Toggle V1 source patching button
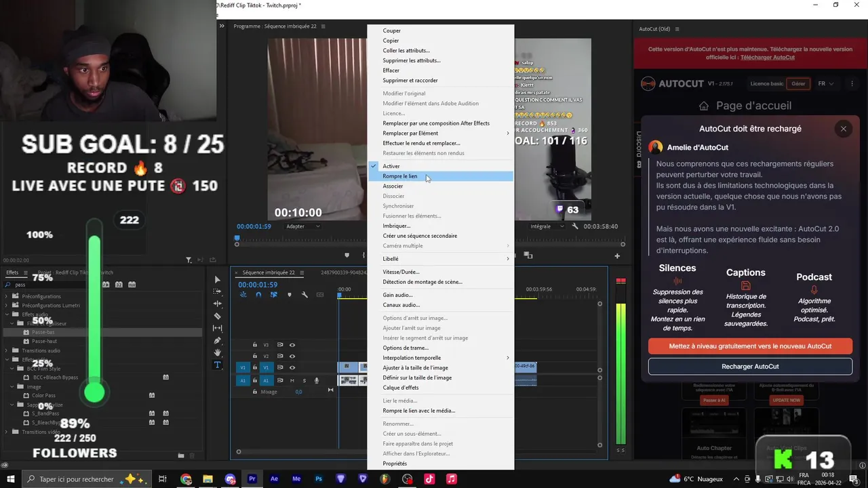This screenshot has height=488, width=868. [243, 367]
